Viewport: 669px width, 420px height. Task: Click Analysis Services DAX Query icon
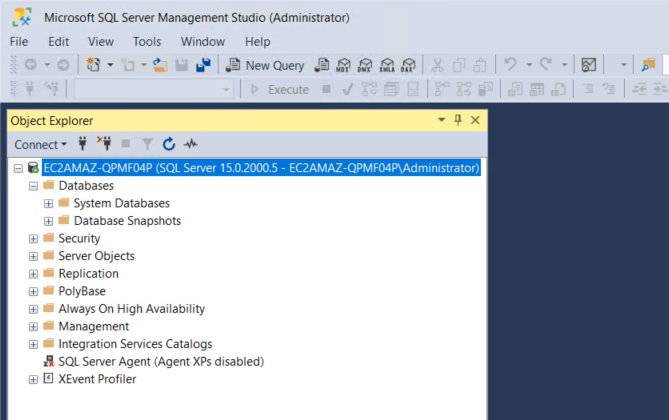408,65
